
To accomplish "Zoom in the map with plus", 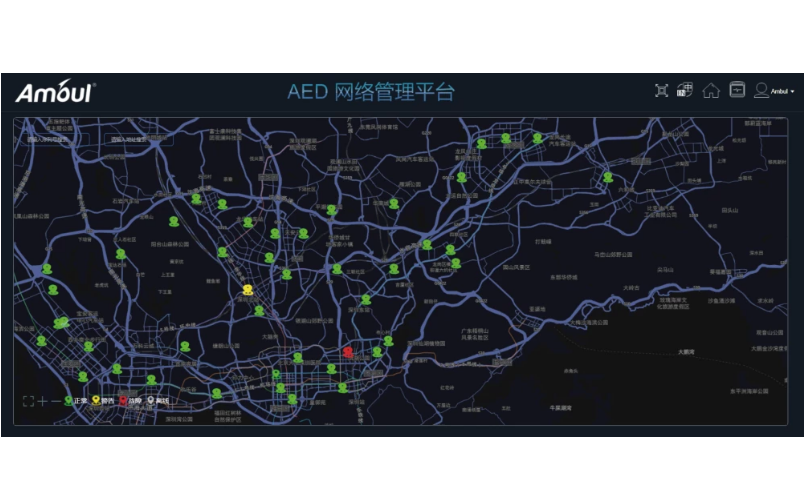I will coord(42,401).
